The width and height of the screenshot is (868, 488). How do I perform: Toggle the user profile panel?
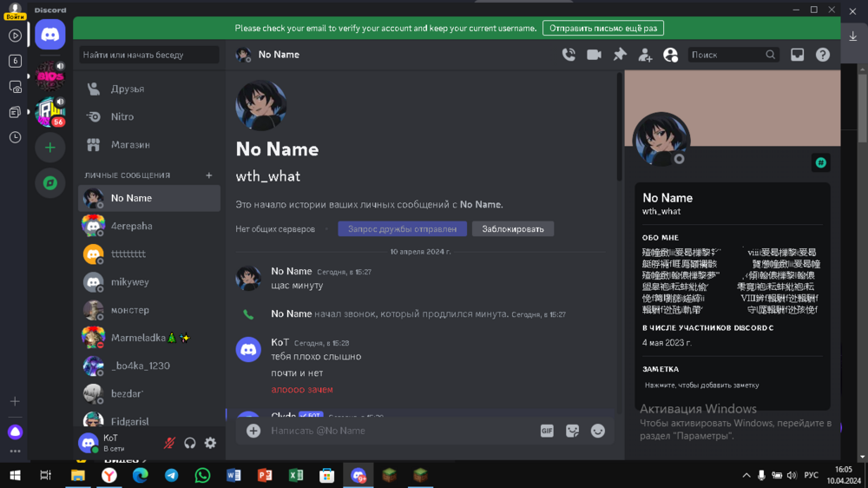[670, 55]
